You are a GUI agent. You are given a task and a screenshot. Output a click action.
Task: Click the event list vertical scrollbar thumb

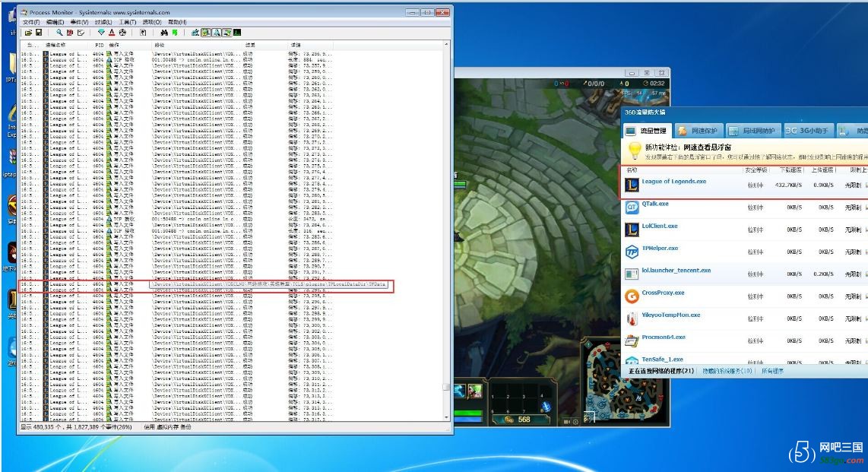446,388
